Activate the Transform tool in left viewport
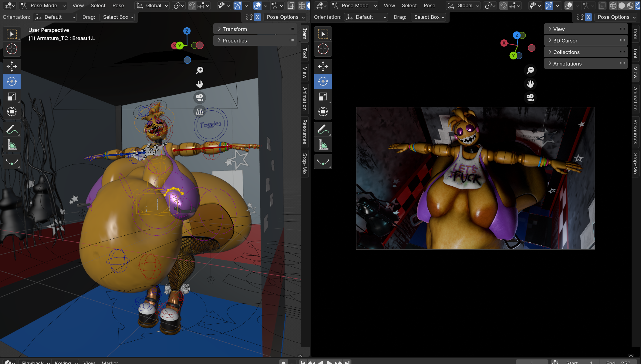Screen dimensions: 641x364 12,112
